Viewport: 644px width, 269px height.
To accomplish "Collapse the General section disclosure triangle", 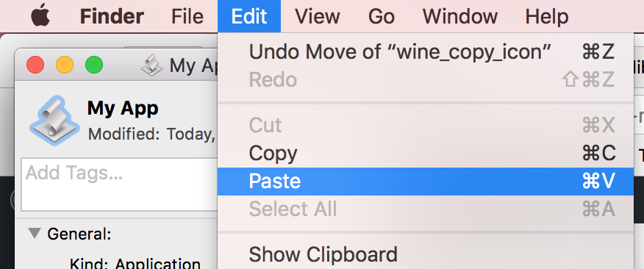I will [x=35, y=234].
